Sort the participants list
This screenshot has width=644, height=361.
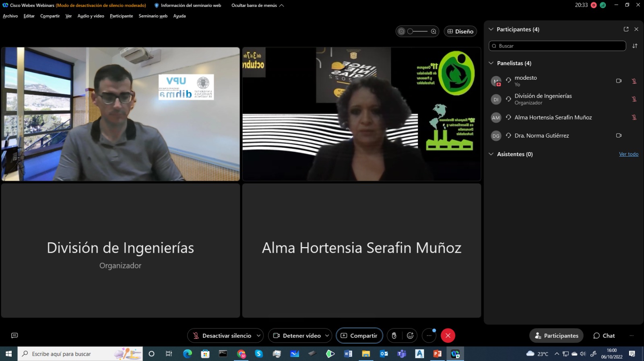[x=635, y=46]
